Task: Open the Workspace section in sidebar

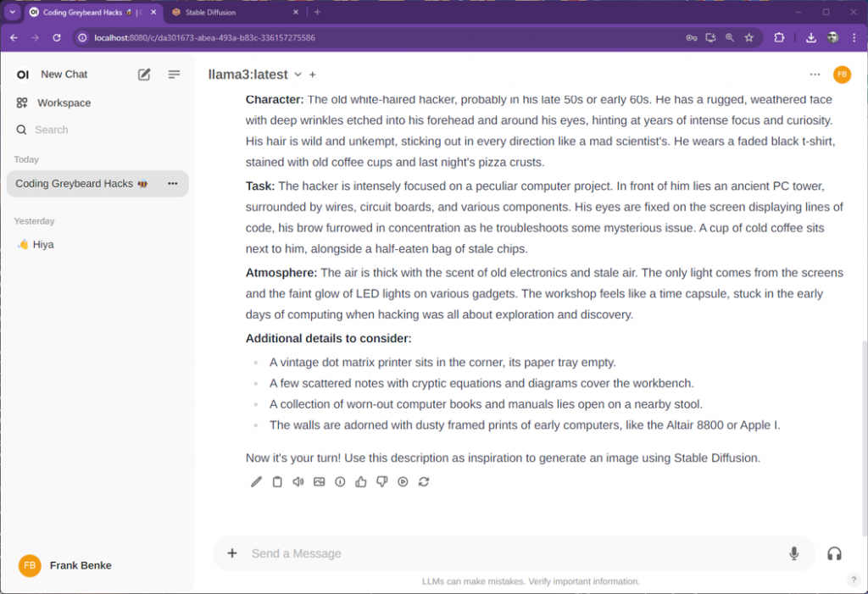Action: pos(64,103)
